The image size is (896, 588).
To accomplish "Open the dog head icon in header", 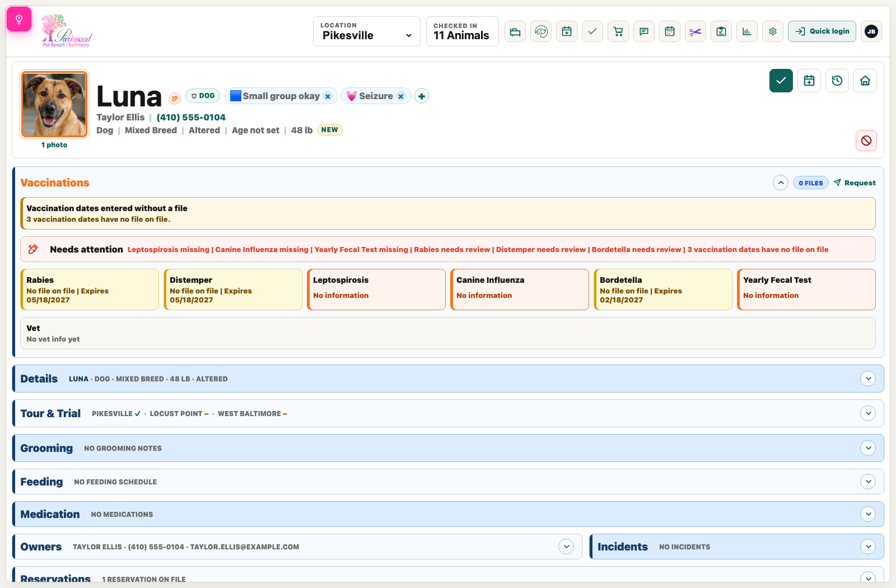I will coord(541,31).
